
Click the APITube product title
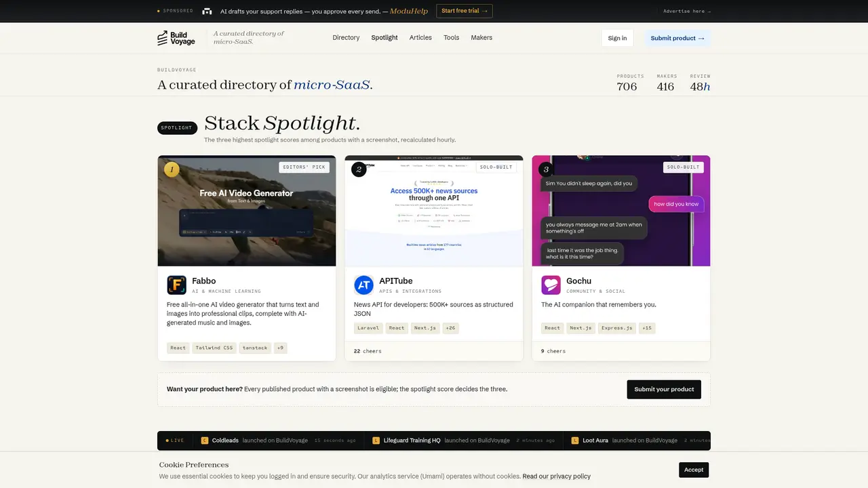click(x=396, y=281)
